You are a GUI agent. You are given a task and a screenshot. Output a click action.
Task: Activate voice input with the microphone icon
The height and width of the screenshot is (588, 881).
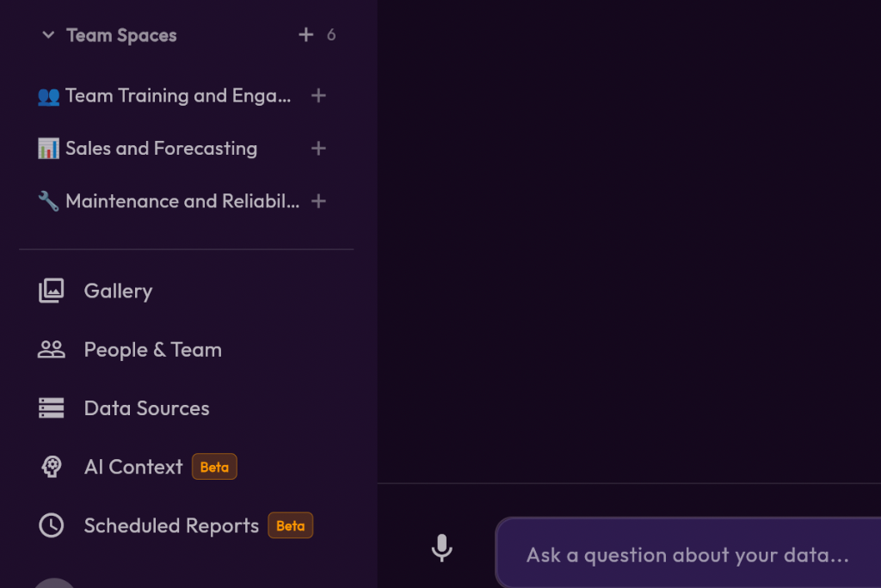point(441,548)
